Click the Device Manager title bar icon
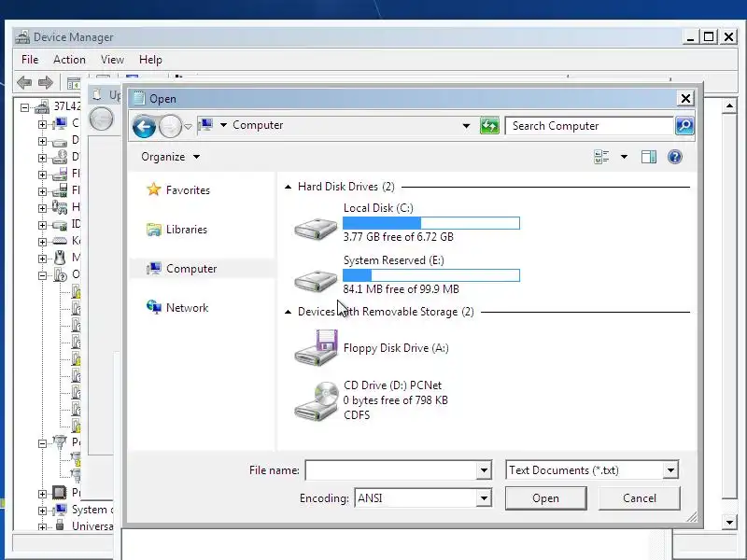Viewport: 747px width, 560px height. [x=21, y=37]
